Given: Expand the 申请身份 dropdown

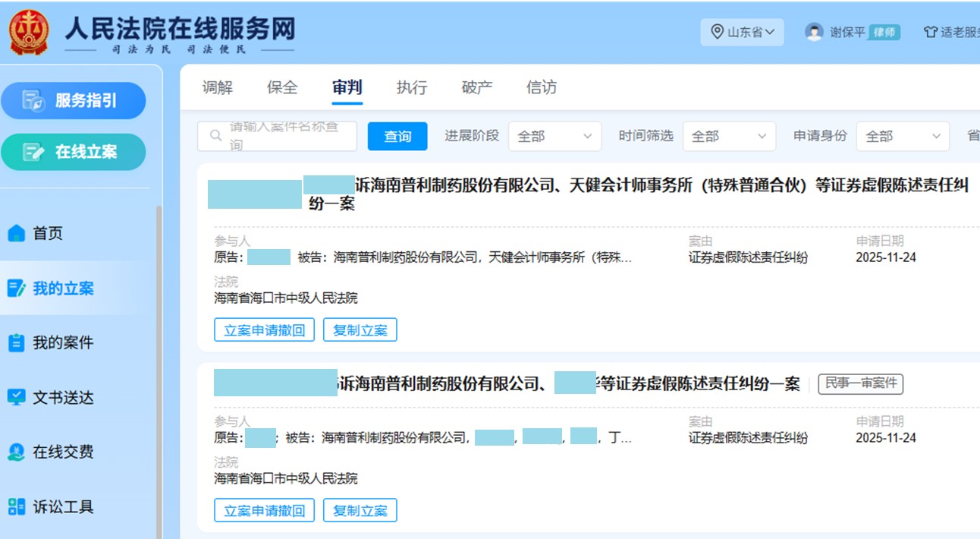Looking at the screenshot, I should point(903,137).
